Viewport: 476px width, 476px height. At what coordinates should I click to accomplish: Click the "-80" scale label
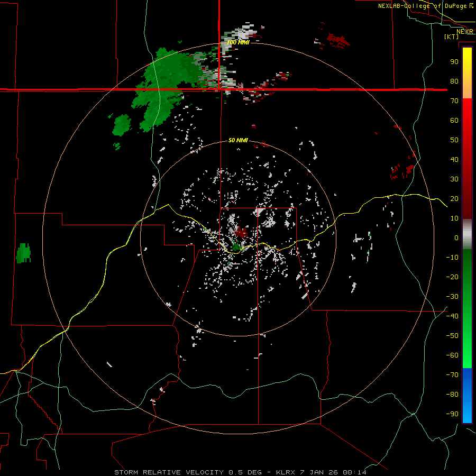[x=452, y=395]
